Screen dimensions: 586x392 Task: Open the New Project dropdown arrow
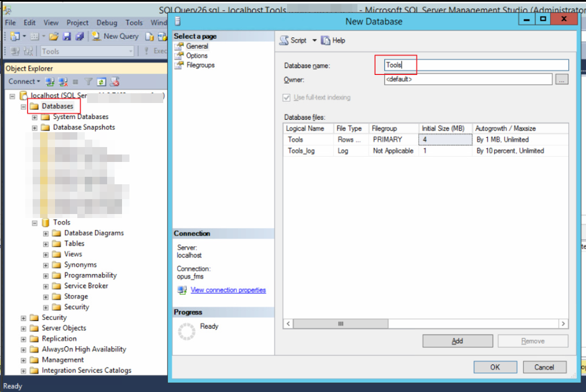pyautogui.click(x=24, y=36)
